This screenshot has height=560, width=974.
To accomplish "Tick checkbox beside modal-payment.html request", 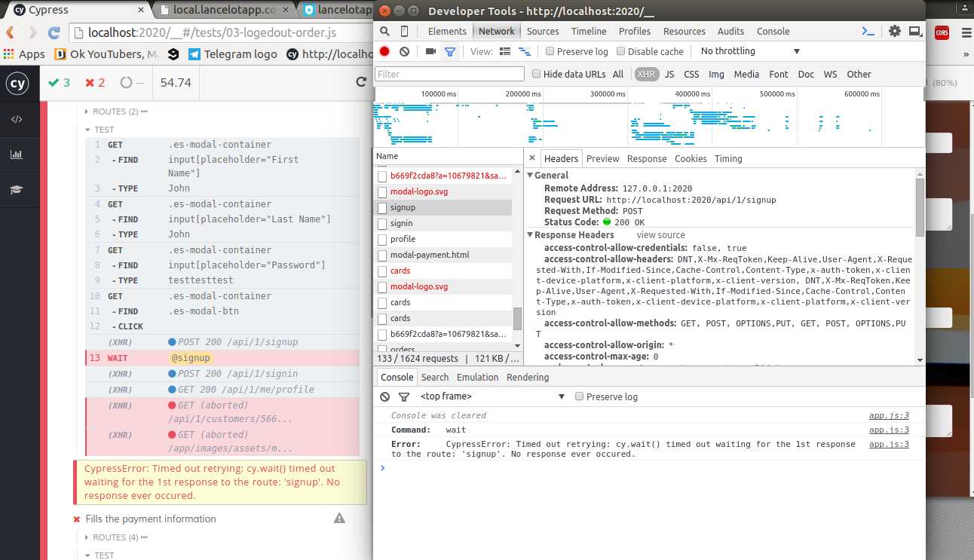I will [382, 255].
